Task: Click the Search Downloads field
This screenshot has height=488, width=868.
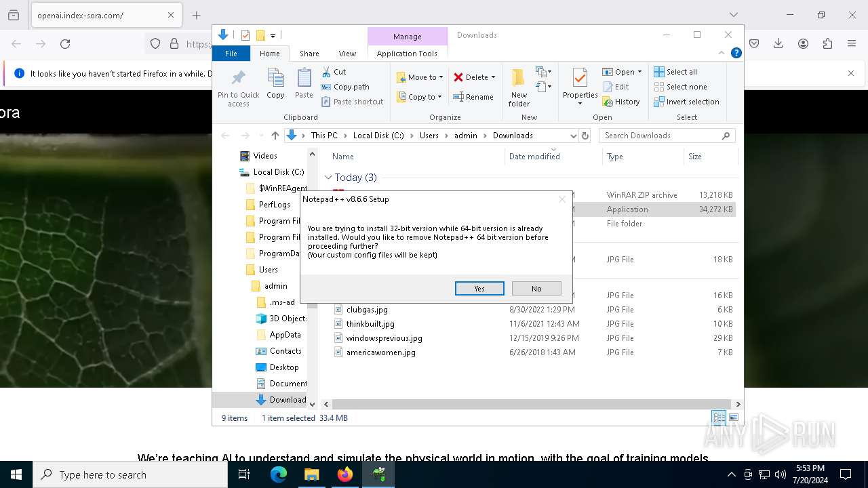Action: point(667,136)
